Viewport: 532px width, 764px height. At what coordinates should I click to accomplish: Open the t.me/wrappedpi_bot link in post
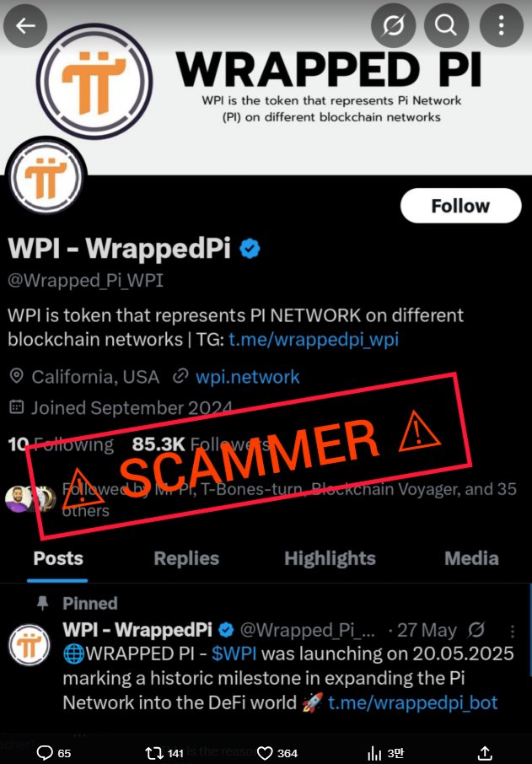pyautogui.click(x=412, y=702)
